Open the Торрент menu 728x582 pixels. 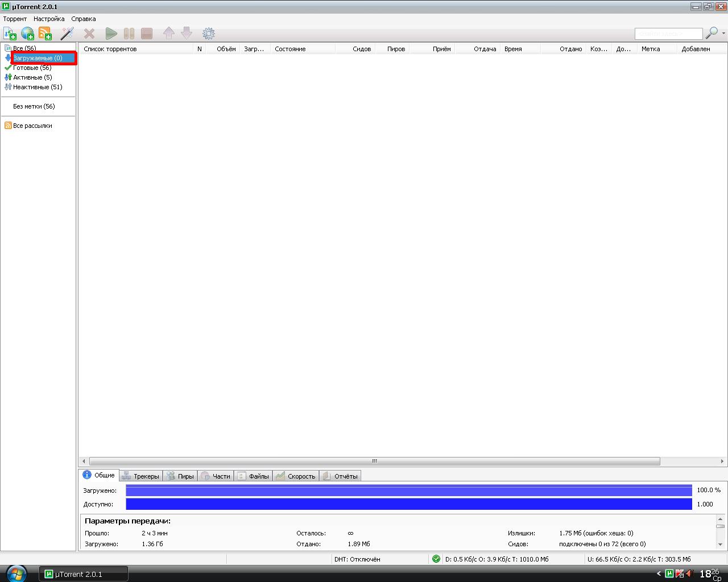coord(15,19)
